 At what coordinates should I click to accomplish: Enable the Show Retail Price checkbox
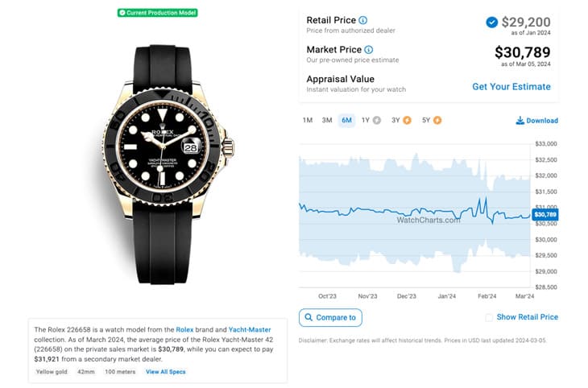489,317
